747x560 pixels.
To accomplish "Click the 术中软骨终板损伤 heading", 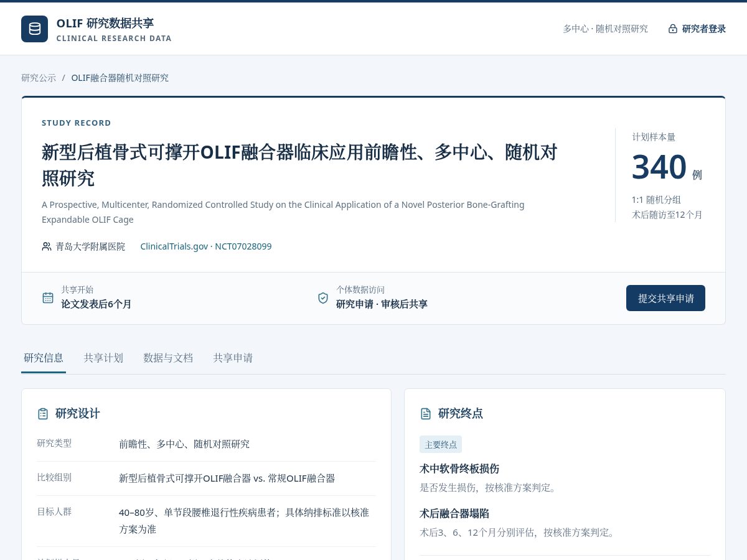I will pyautogui.click(x=459, y=469).
